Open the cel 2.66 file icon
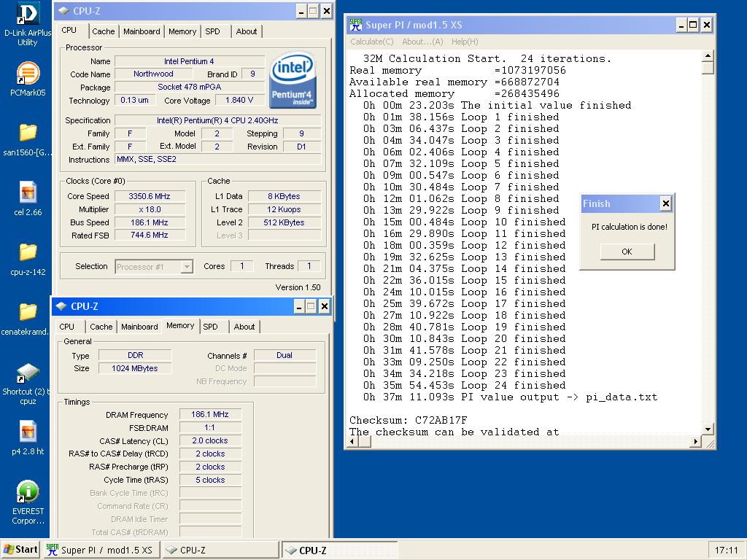This screenshot has width=747, height=560. pyautogui.click(x=28, y=192)
